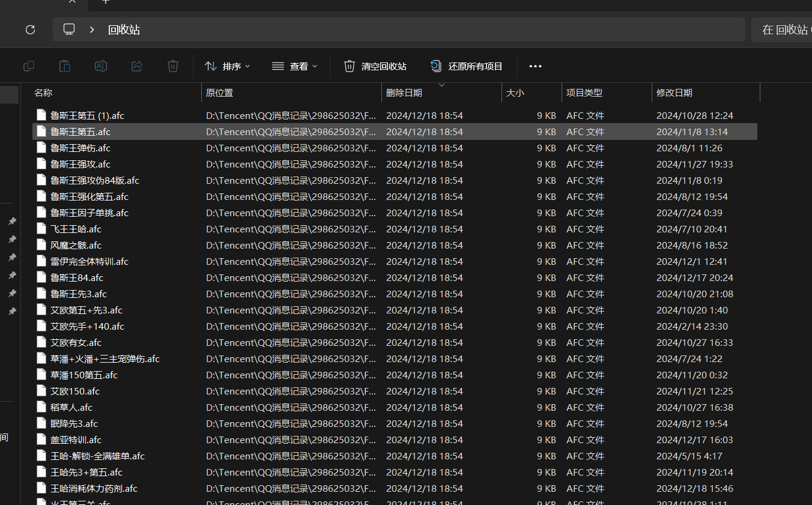Select the file icon of 稻草人.afc

coord(41,407)
